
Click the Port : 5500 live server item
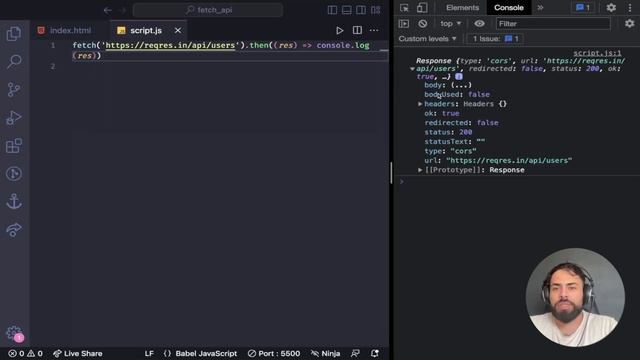(274, 353)
